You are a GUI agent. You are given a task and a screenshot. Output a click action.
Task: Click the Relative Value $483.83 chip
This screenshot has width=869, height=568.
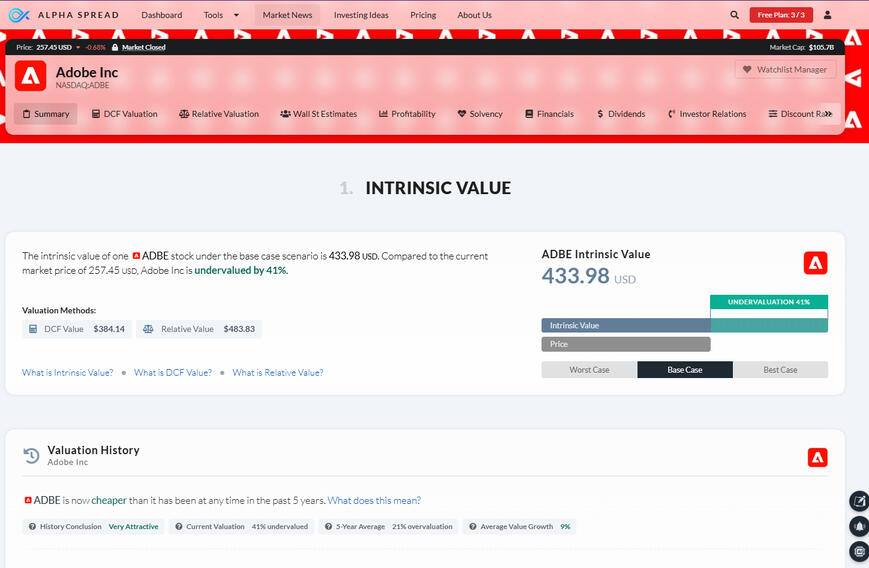tap(199, 329)
